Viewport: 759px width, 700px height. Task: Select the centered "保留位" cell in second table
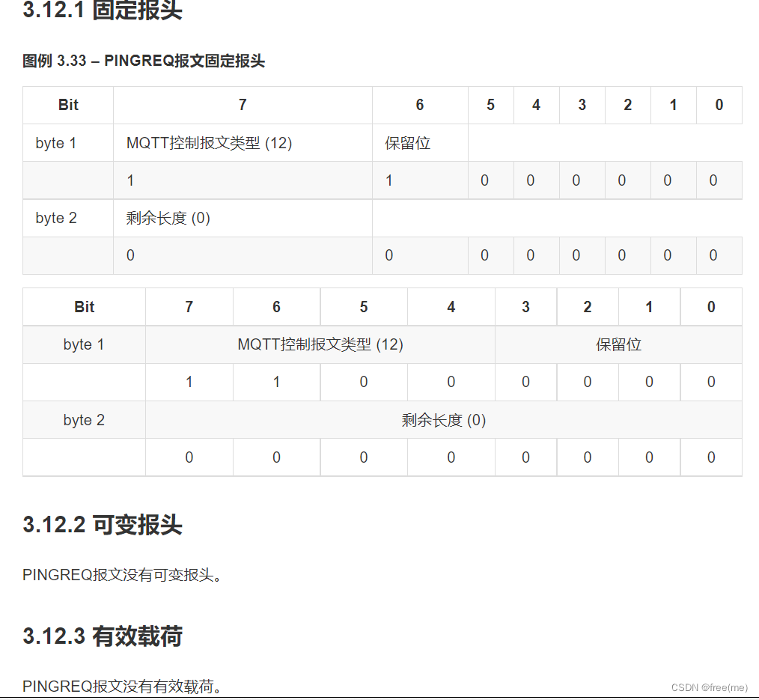(x=618, y=344)
